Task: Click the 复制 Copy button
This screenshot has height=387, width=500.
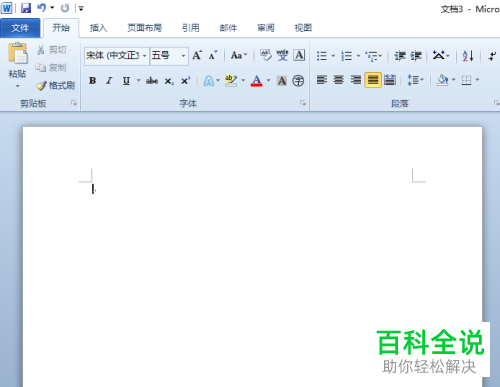Action: click(52, 68)
